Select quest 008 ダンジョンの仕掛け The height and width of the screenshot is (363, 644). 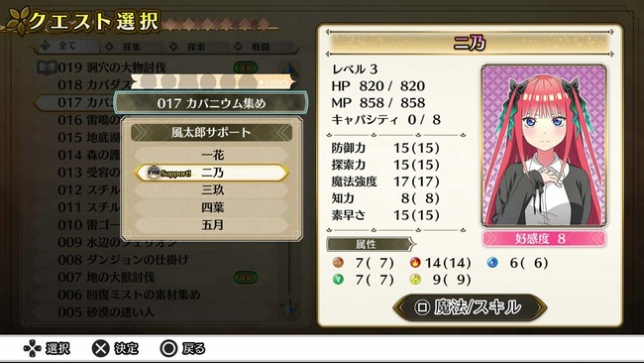pyautogui.click(x=123, y=260)
